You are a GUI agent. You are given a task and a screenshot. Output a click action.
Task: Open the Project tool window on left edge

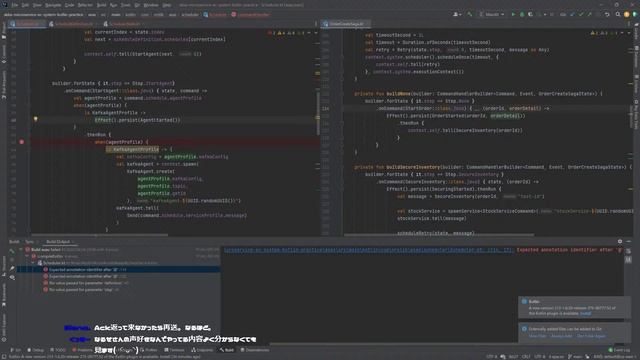[x=4, y=30]
